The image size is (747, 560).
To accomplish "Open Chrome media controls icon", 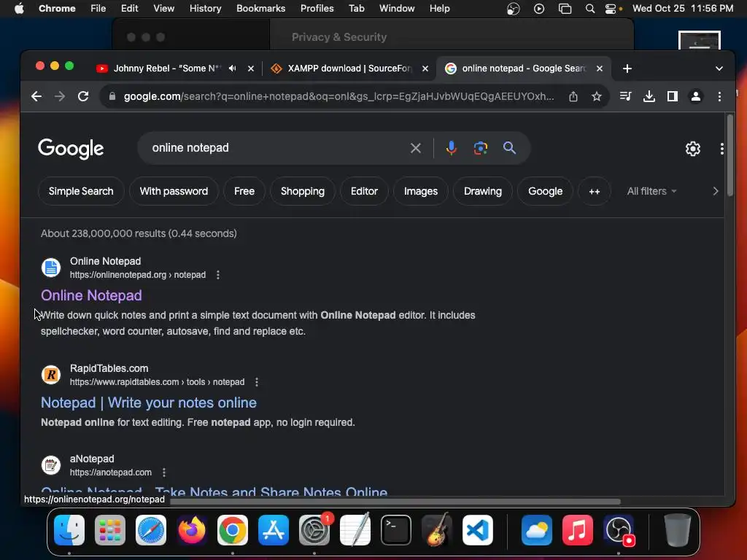I will click(625, 97).
